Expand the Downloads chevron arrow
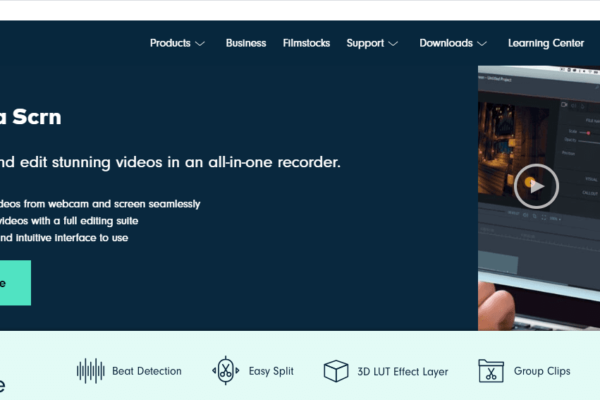This screenshot has height=400, width=600. (482, 44)
